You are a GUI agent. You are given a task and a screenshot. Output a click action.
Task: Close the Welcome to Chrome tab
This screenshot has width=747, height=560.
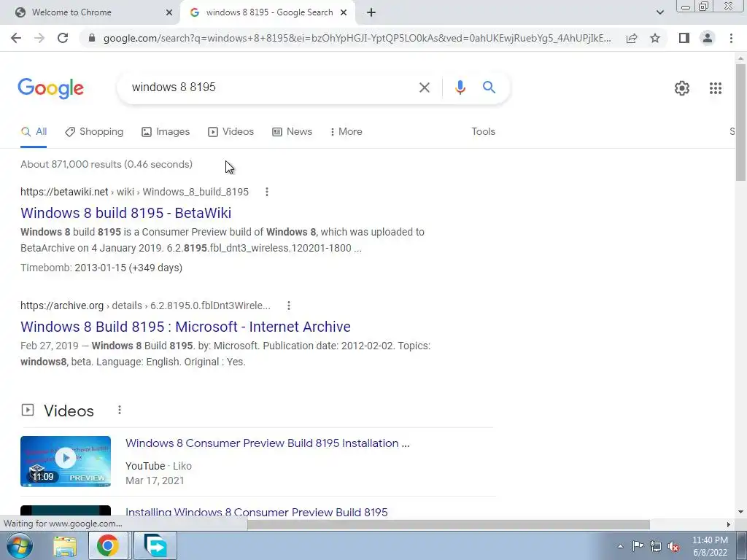169,13
